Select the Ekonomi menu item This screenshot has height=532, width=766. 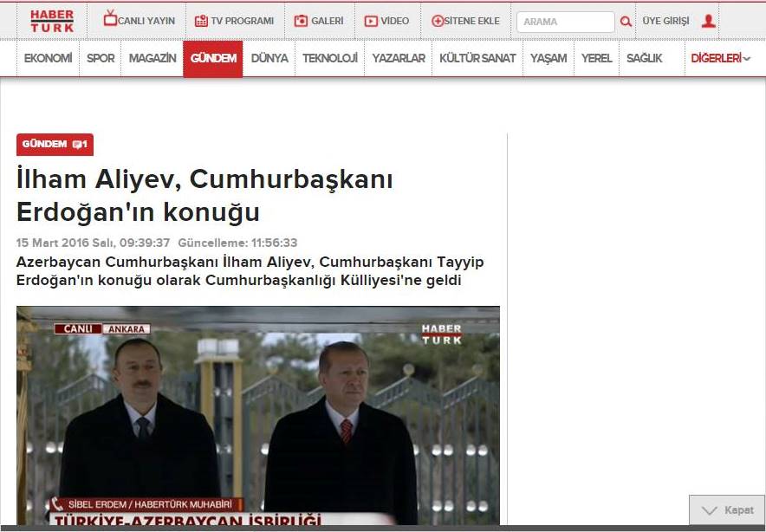[x=48, y=58]
